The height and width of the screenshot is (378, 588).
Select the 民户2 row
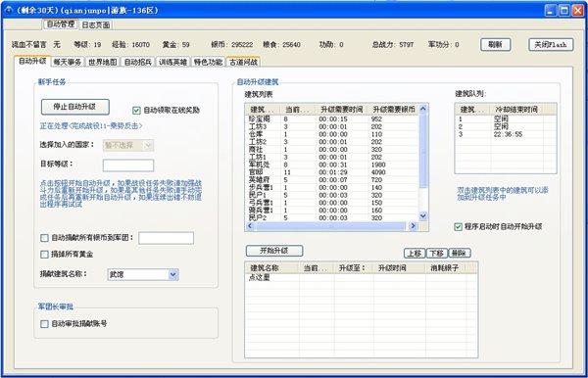pyautogui.click(x=332, y=217)
